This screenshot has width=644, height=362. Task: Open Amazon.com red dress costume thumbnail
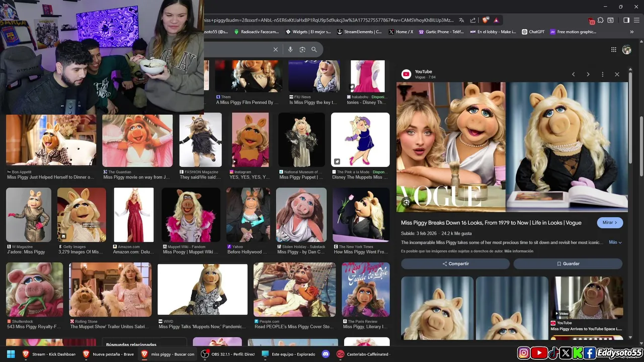[134, 215]
